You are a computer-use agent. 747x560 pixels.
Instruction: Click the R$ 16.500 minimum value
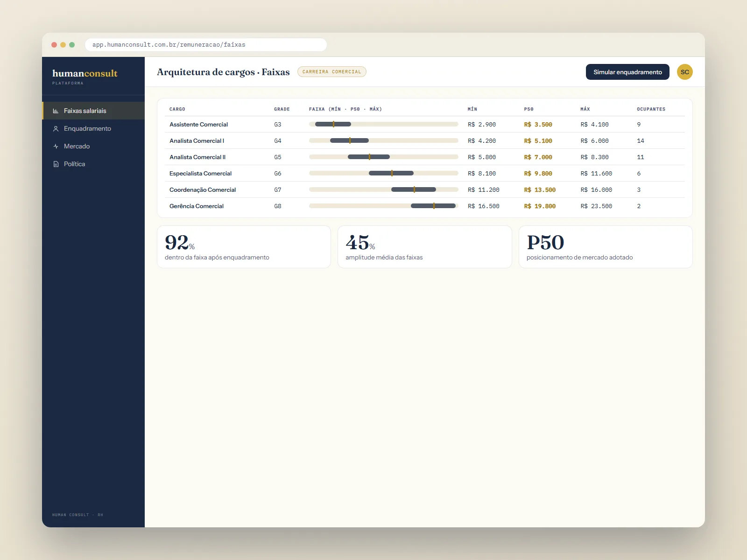(x=484, y=206)
